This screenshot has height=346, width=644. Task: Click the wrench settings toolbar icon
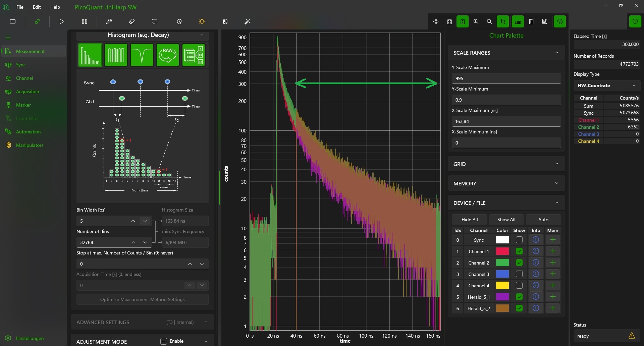click(x=109, y=21)
